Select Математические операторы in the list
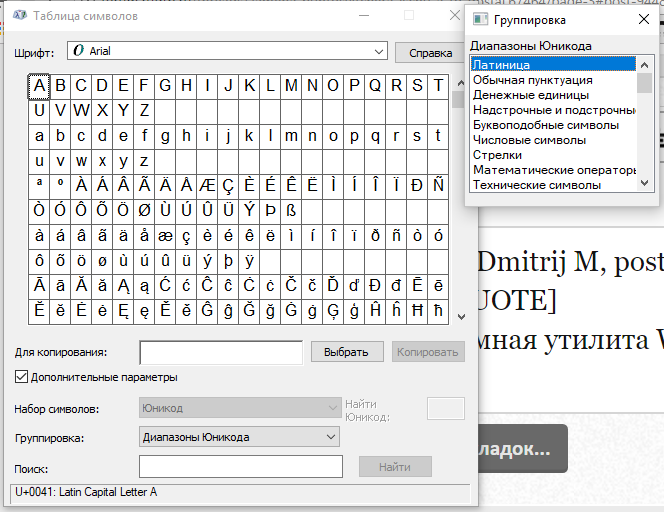Viewport: 664px width, 512px height. 553,170
